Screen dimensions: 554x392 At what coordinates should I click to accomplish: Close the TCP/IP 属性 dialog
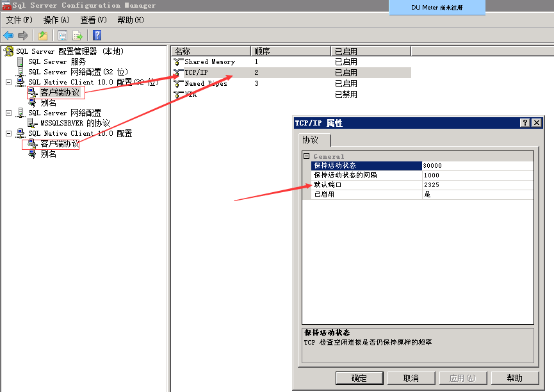537,122
